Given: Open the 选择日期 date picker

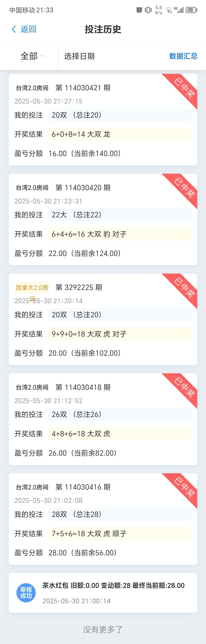Looking at the screenshot, I should pyautogui.click(x=79, y=56).
